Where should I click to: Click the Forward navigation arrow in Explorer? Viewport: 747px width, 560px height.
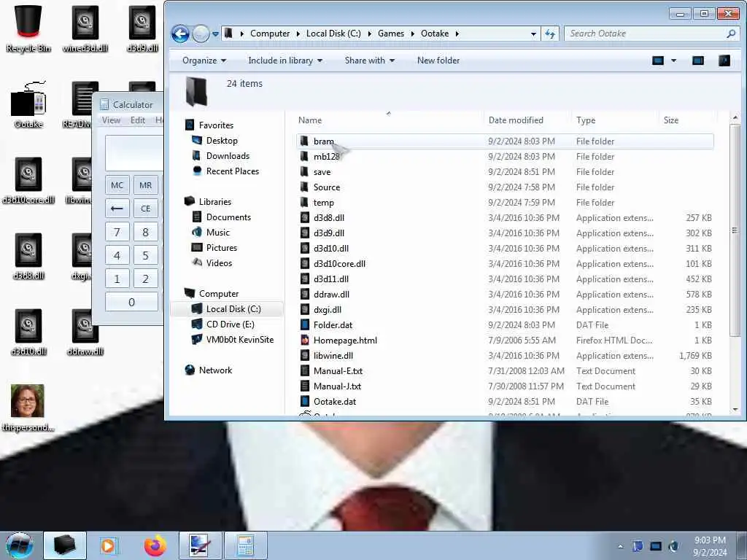[x=201, y=34]
